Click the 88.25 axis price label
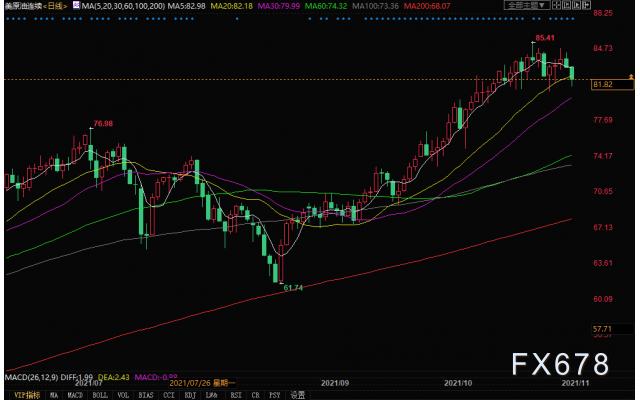The width and height of the screenshot is (640, 400). (x=603, y=13)
